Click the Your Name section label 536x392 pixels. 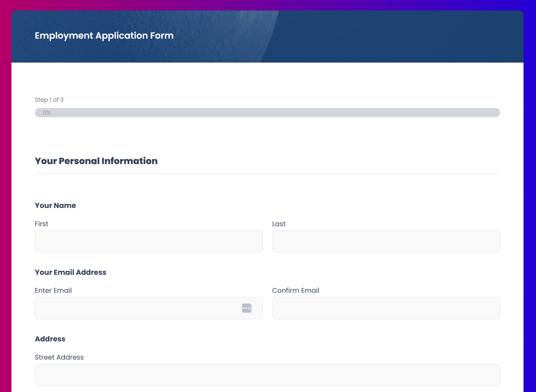click(55, 205)
